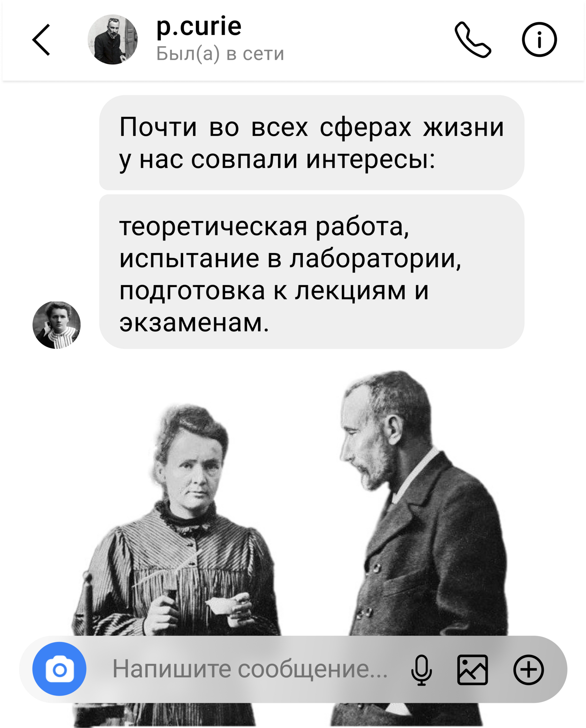Attach a photo using the gallery icon
This screenshot has width=586, height=728.
tap(472, 670)
